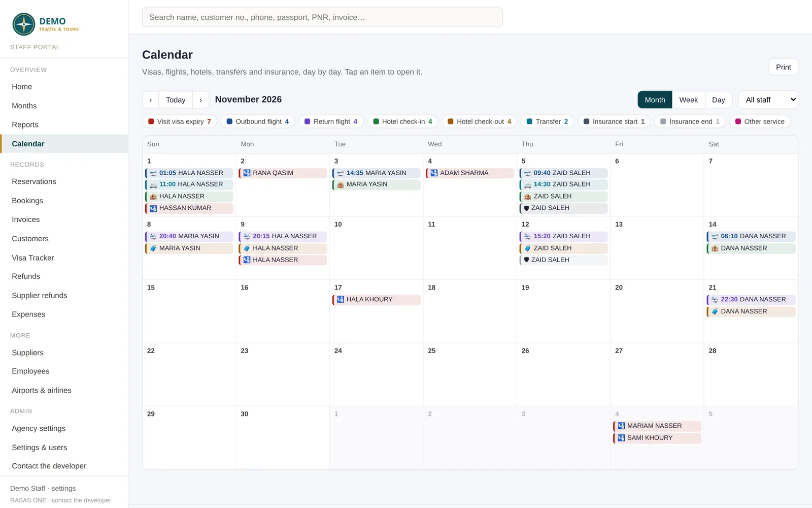Toggle the Return flight filter chip
This screenshot has height=508, width=812.
pos(331,121)
